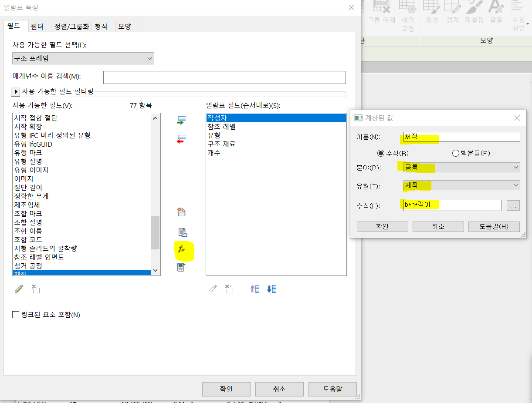Move the selected schedule field up
Image resolution: width=532 pixels, height=403 pixels.
(x=255, y=289)
